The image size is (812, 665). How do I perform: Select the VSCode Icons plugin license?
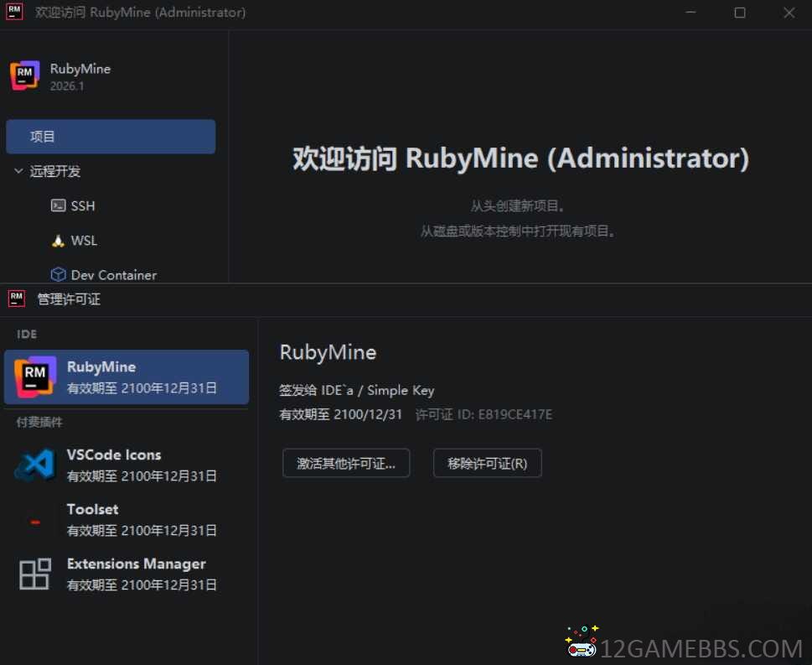(x=127, y=465)
